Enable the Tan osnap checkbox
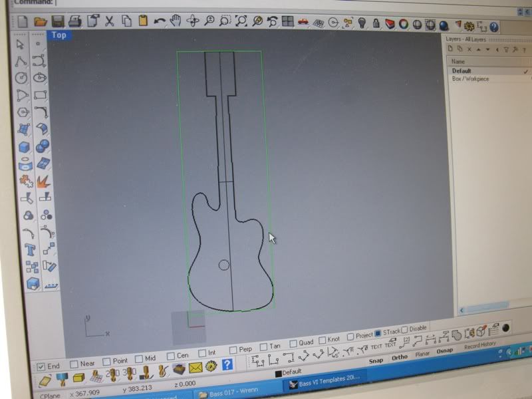The width and height of the screenshot is (532, 399). (263, 346)
